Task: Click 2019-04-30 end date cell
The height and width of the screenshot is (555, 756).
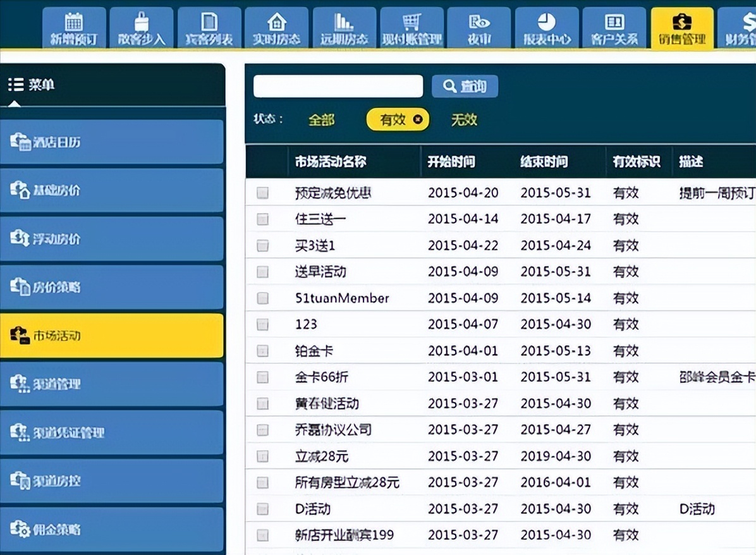Action: click(556, 456)
